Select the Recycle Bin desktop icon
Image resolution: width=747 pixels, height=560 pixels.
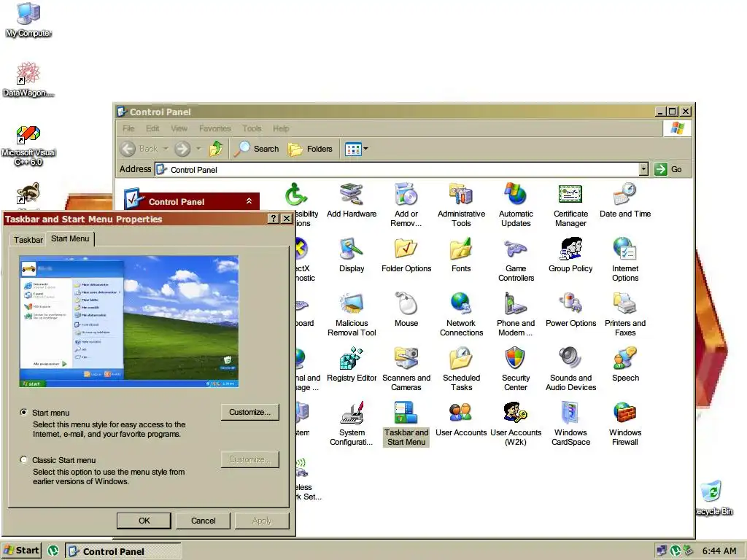coord(713,497)
